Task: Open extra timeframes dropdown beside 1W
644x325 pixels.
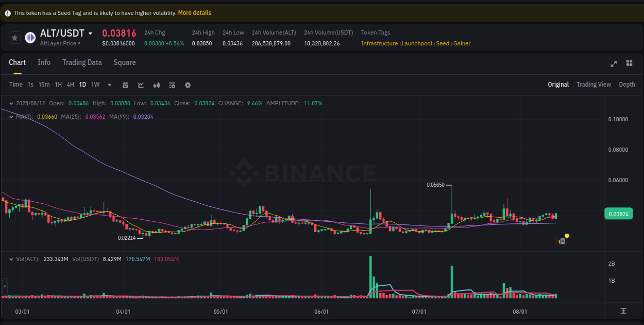Action: (x=109, y=85)
